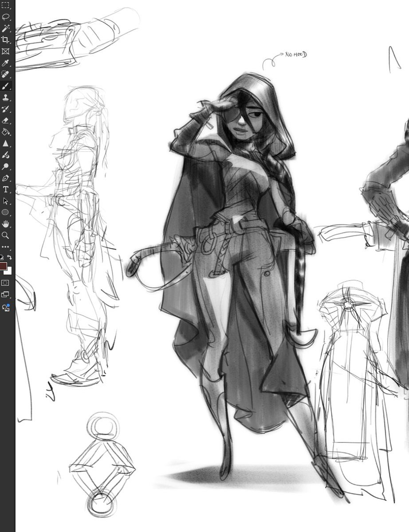This screenshot has height=532, width=409.
Task: Select the Clone Stamp tool
Action: pos(6,98)
